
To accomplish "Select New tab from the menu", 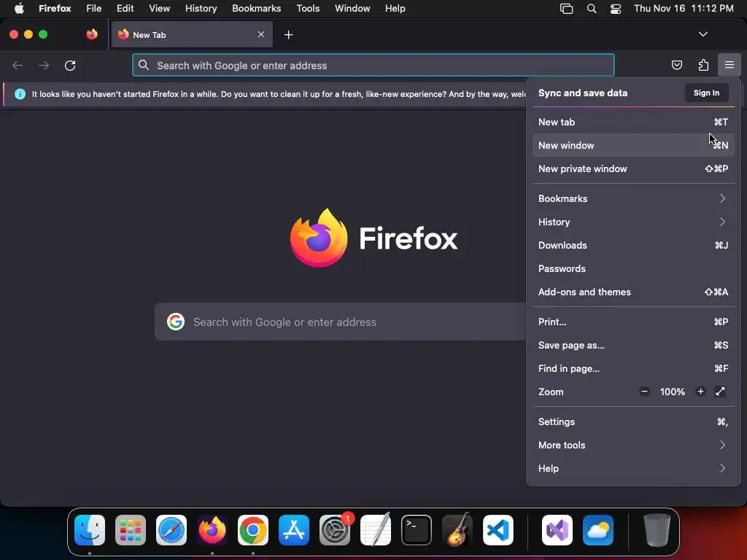I will pyautogui.click(x=633, y=122).
